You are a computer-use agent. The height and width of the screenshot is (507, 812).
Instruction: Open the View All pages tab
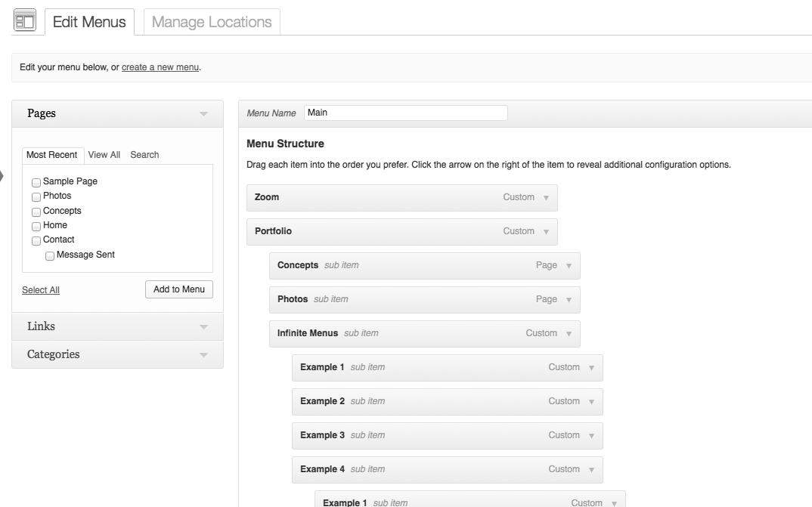(104, 155)
